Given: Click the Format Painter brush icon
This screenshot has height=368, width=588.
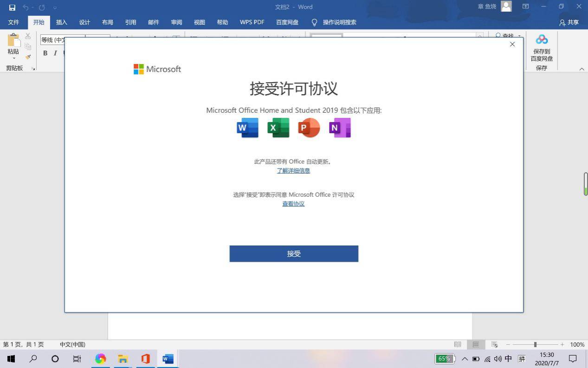Looking at the screenshot, I should point(28,57).
